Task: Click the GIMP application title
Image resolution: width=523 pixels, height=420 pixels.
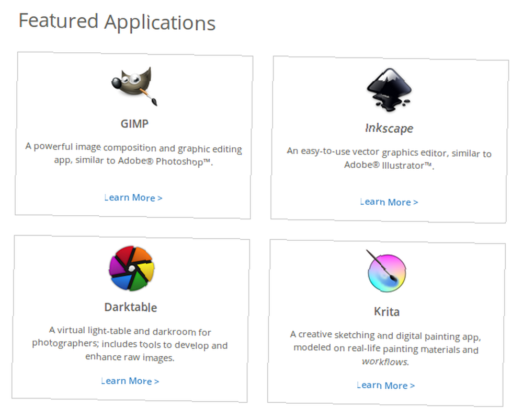Action: (134, 124)
